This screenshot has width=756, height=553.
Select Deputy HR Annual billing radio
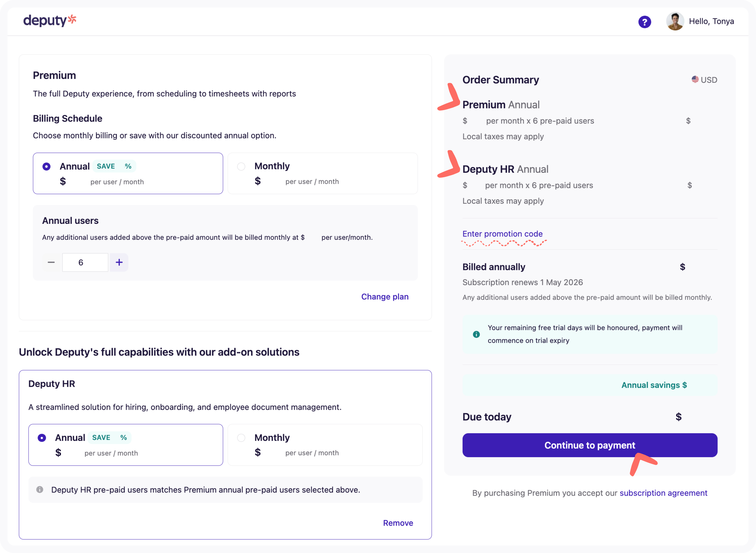[x=42, y=438]
